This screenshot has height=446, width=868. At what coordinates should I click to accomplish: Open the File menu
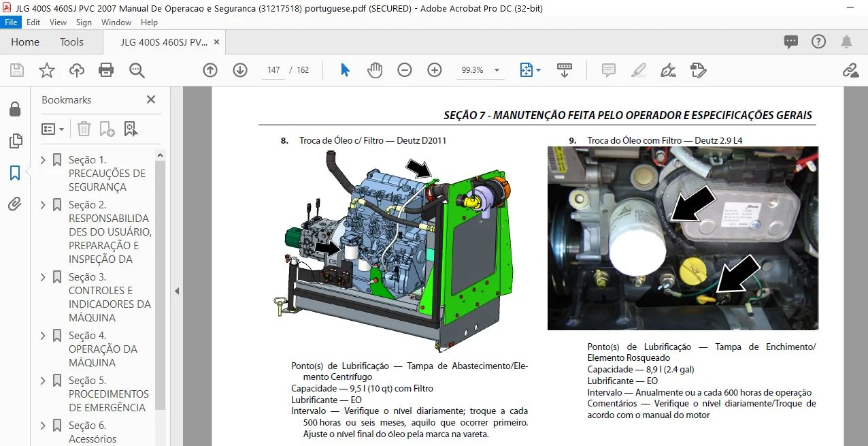[x=12, y=22]
